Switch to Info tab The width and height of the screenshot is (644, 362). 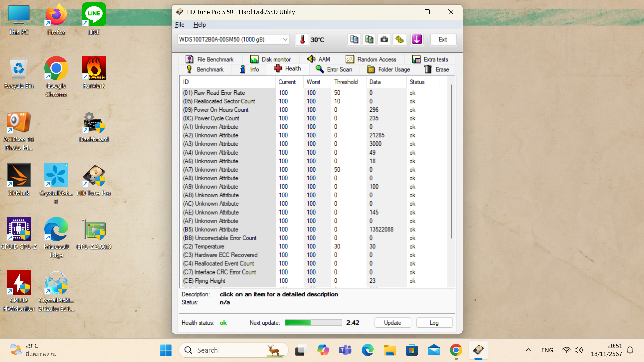[x=250, y=69]
